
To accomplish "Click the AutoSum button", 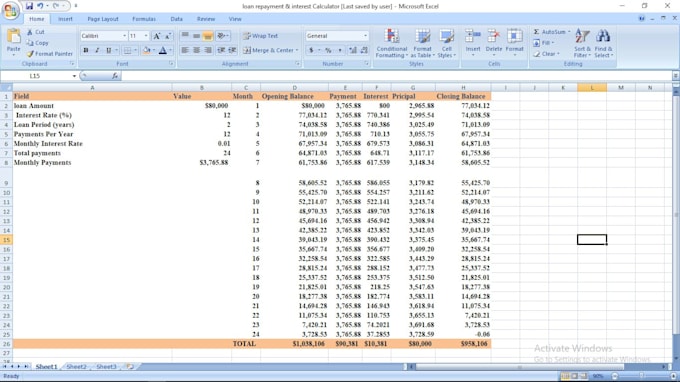I will (x=552, y=32).
